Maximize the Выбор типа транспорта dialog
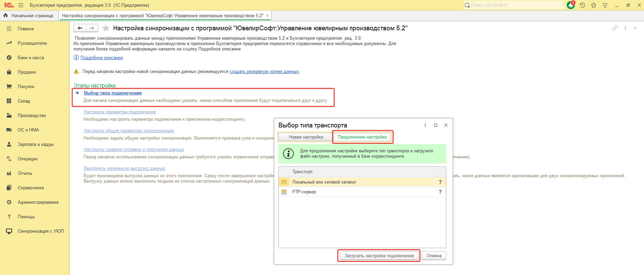 [x=435, y=125]
